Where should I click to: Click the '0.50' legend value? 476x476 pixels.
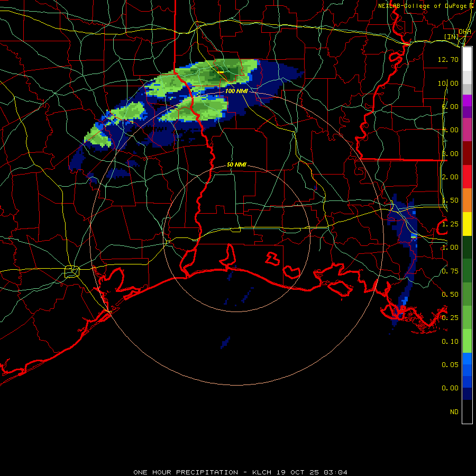[450, 295]
